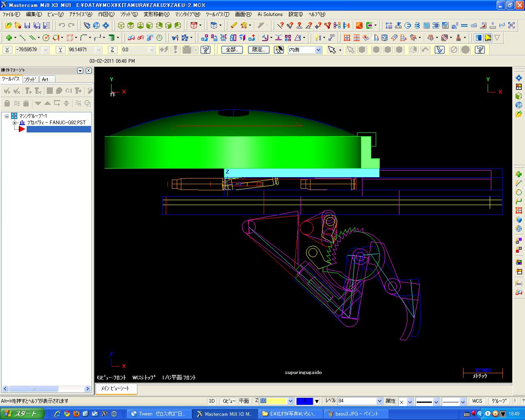Collapse the マシングループ-1 tree node
Viewport: 525px width, 420px height.
(x=7, y=116)
